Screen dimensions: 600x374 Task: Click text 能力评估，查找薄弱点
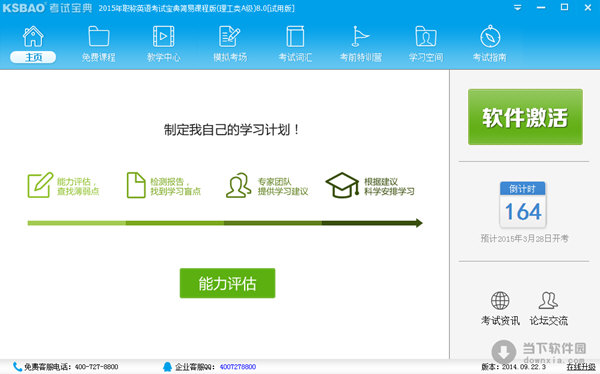coord(78,186)
